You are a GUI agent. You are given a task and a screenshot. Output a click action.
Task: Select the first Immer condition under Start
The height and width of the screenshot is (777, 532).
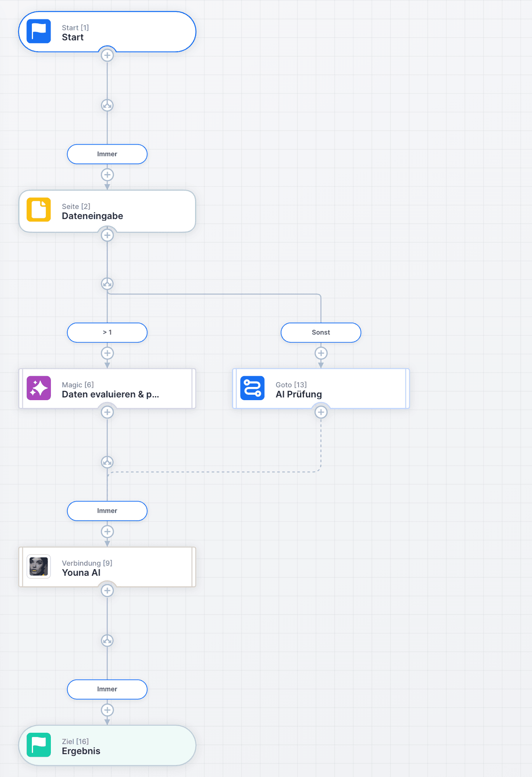(107, 154)
